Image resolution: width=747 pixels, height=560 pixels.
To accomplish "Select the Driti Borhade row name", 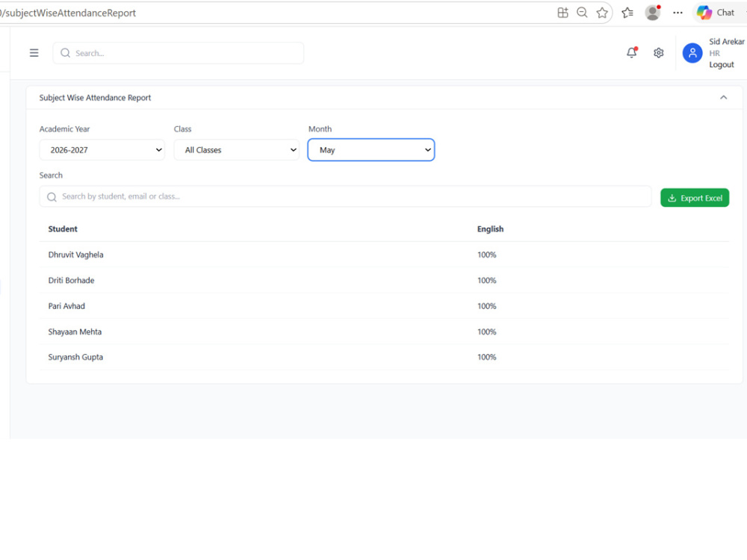I will click(x=71, y=281).
